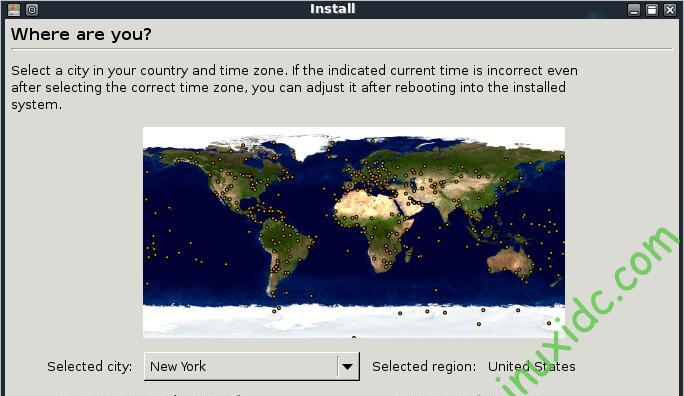Expand the Selected city dropdown arrow
The image size is (684, 396).
point(348,366)
